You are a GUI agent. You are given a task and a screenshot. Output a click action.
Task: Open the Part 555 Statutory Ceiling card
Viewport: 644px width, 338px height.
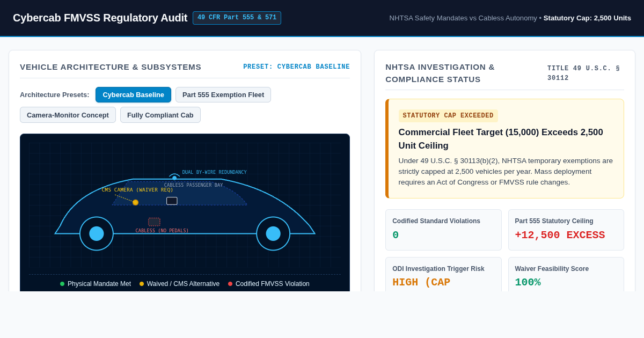coord(566,230)
